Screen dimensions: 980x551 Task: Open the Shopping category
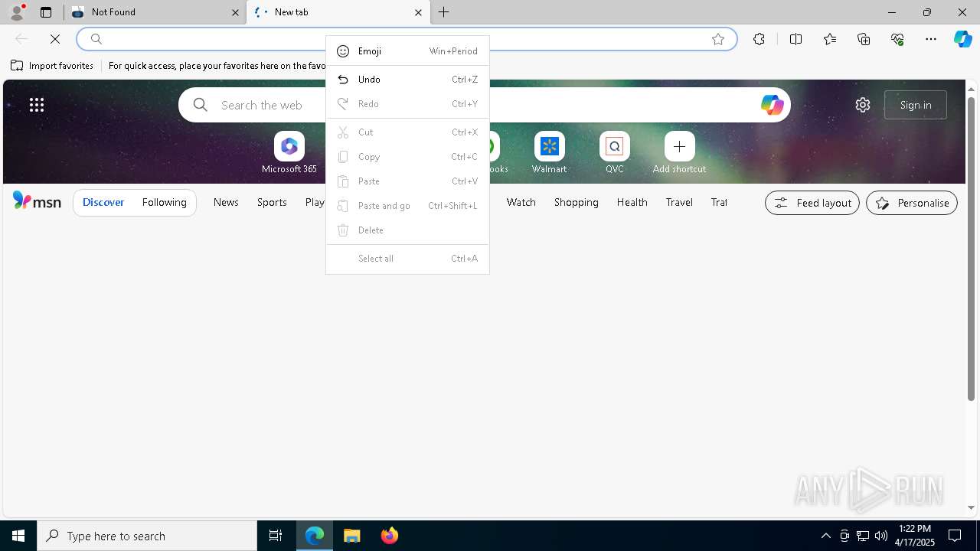(x=577, y=202)
